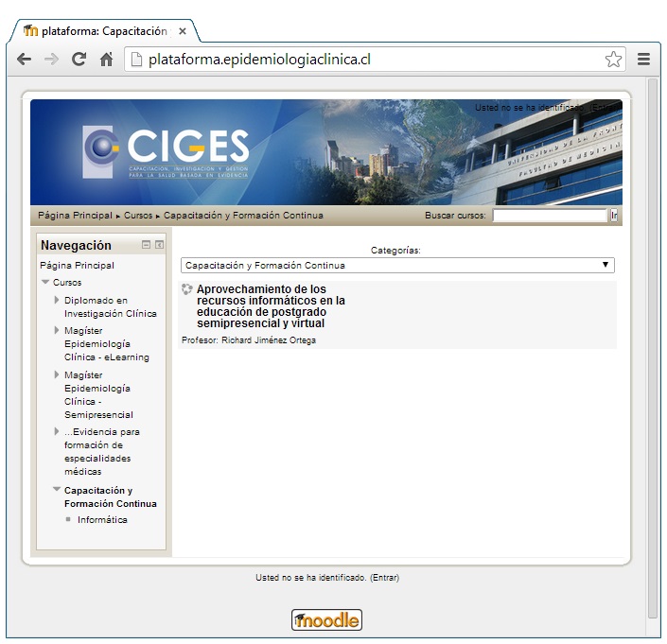Open the Chrome hamburger menu
Image resolution: width=667 pixels, height=644 pixels.
pos(643,59)
